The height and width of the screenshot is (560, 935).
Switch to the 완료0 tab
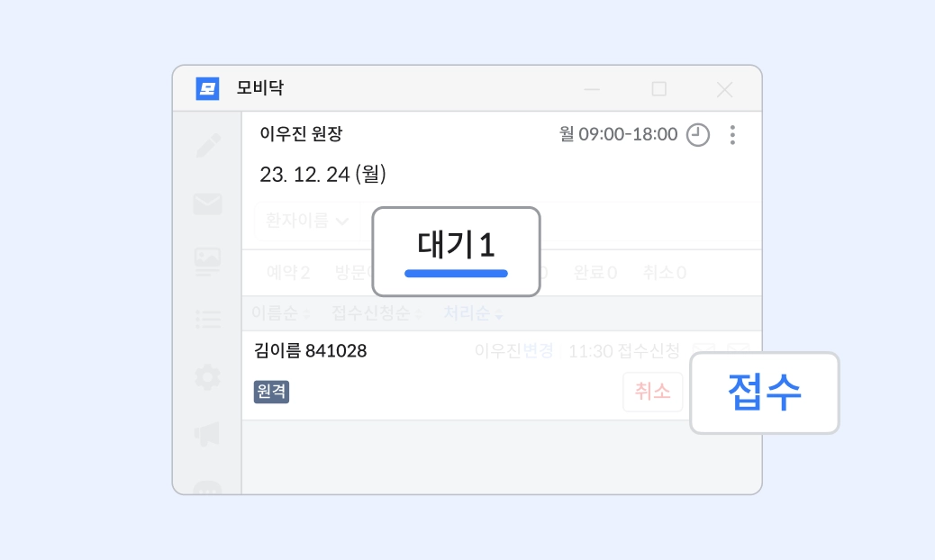[595, 273]
